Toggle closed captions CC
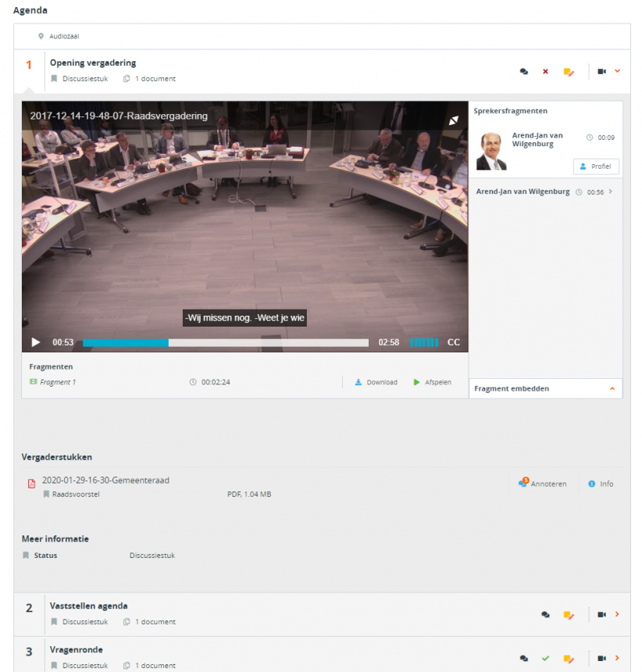This screenshot has width=642, height=672. (454, 342)
